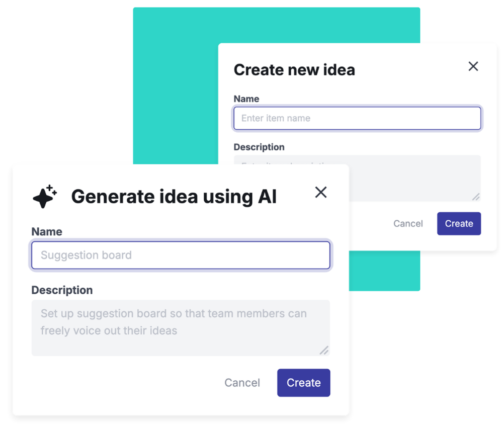Click Name label in Generate idea dialog
The height and width of the screenshot is (427, 504).
tap(47, 232)
